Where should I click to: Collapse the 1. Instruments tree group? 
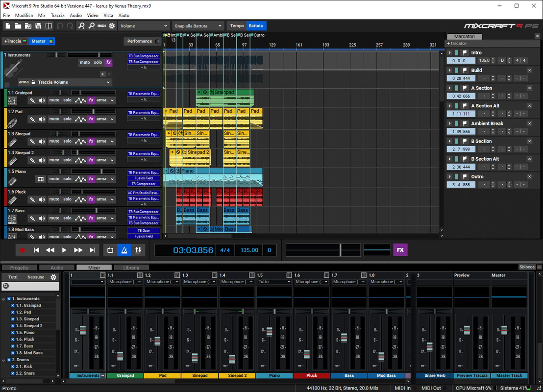tap(3, 299)
